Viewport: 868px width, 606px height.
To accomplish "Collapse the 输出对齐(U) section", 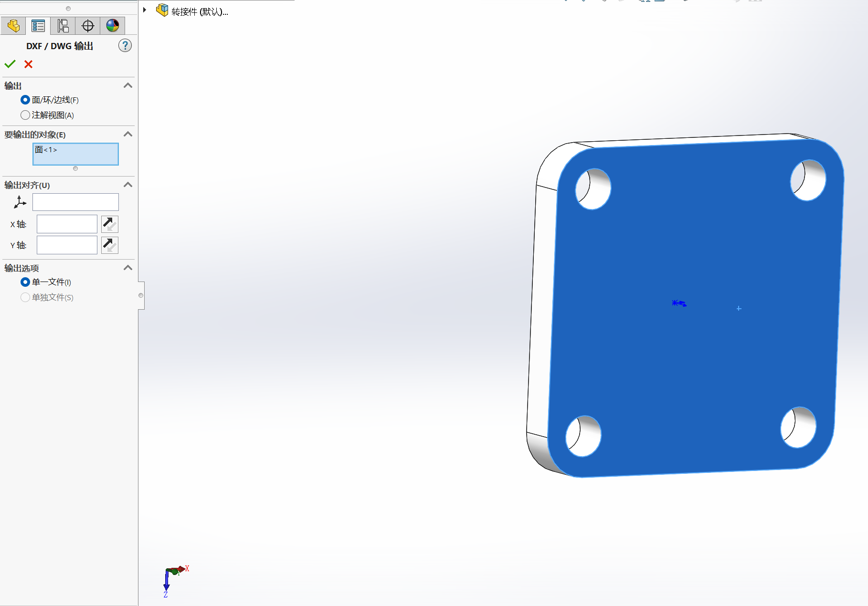I will (x=128, y=185).
